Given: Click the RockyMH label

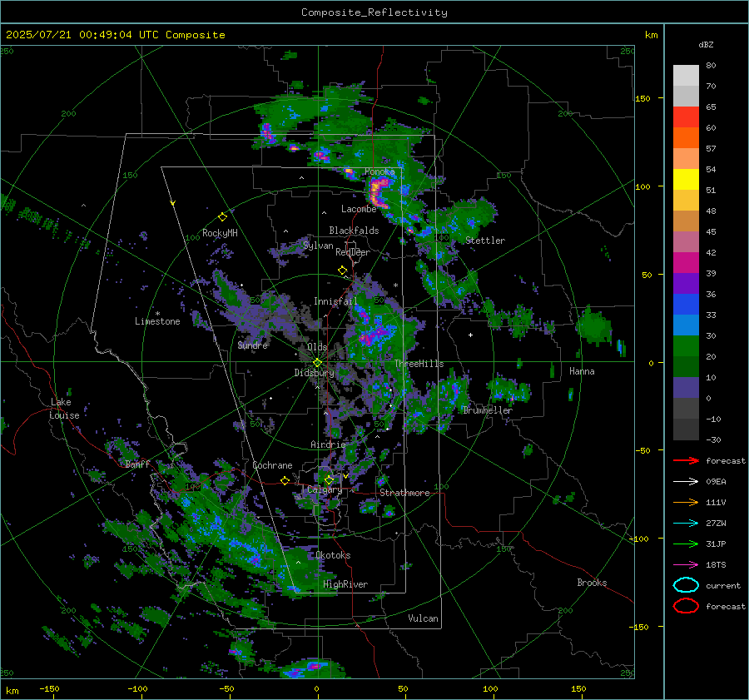Looking at the screenshot, I should [x=220, y=233].
